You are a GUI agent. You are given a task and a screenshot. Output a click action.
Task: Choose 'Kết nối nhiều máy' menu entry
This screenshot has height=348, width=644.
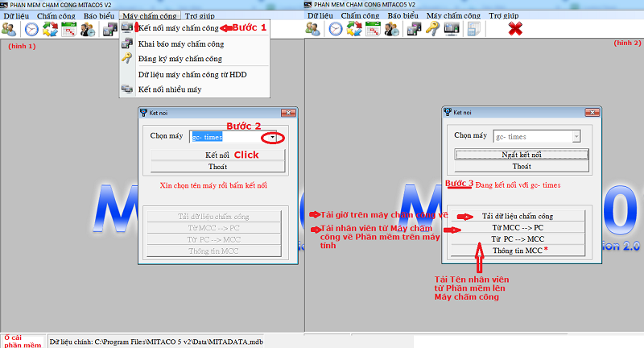coord(195,89)
